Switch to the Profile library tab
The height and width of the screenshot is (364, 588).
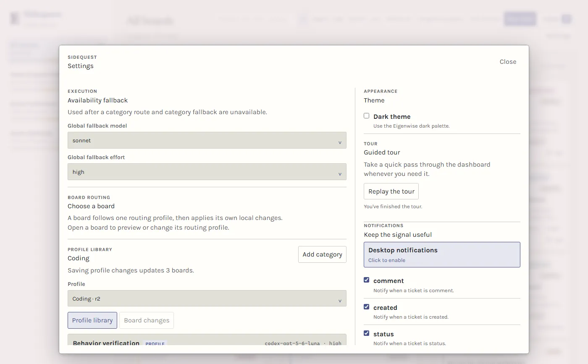coord(92,320)
